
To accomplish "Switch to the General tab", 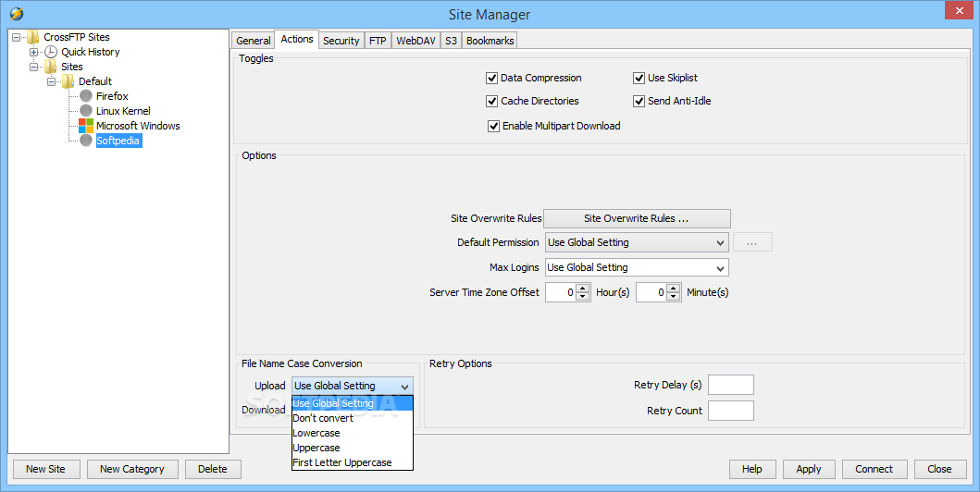I will [254, 41].
